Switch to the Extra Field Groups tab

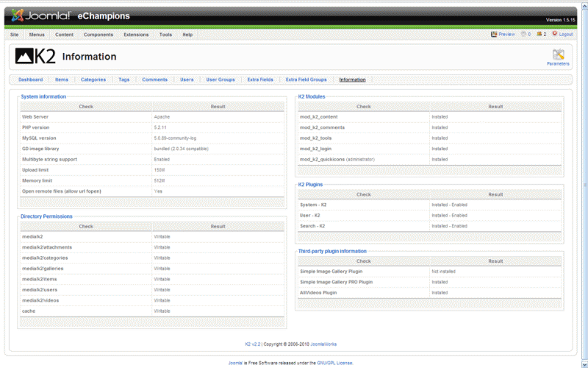coord(306,79)
